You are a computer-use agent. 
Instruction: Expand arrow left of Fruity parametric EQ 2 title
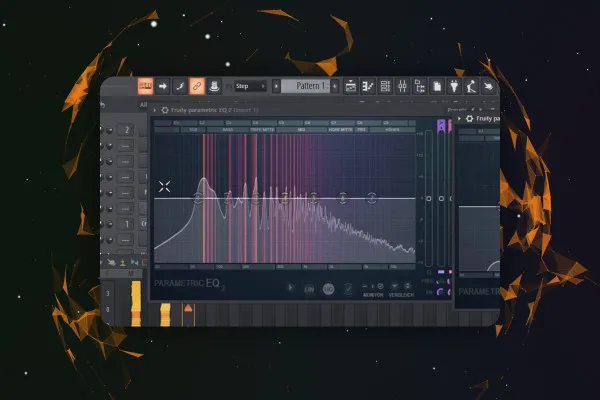[155, 110]
